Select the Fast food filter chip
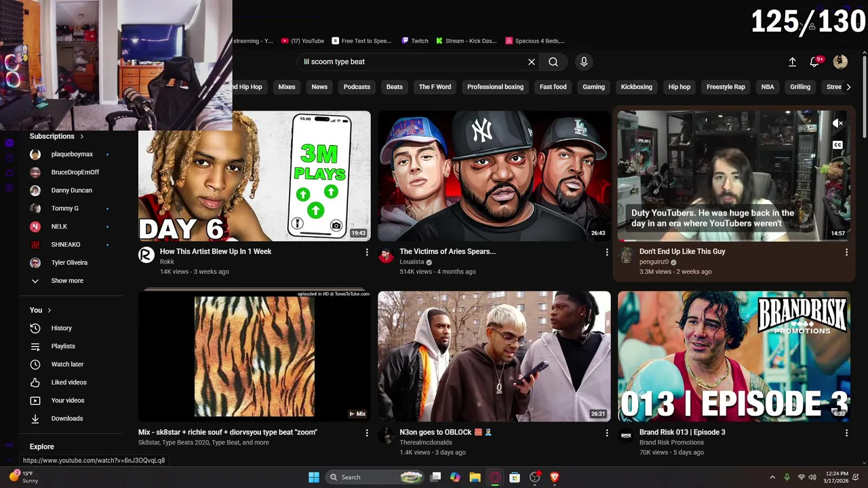 553,87
